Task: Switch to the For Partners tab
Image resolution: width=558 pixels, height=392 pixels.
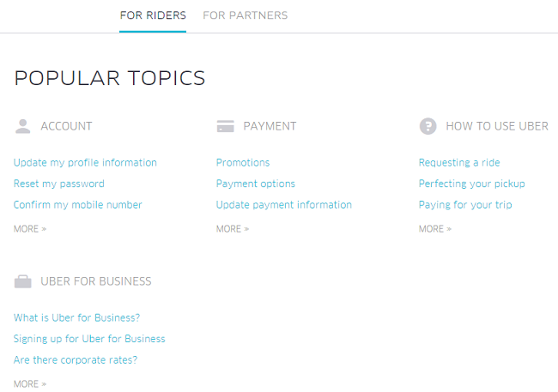Action: tap(246, 15)
